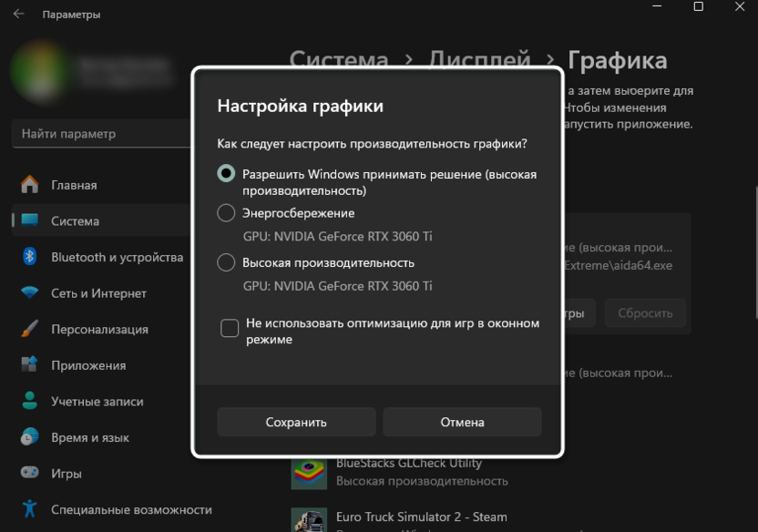Click the user profile avatar
Viewport: 758px width, 532px height.
tap(41, 73)
